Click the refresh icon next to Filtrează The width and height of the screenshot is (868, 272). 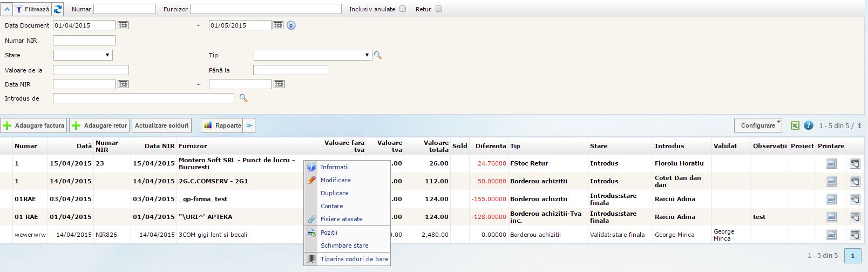click(58, 9)
